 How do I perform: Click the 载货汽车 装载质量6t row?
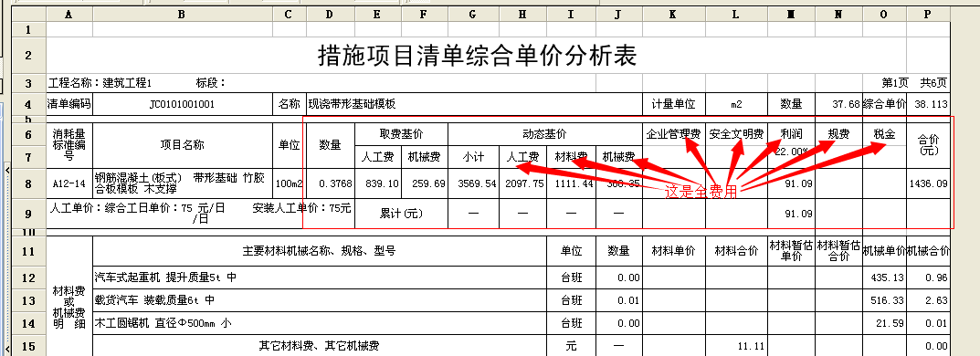pos(320,300)
